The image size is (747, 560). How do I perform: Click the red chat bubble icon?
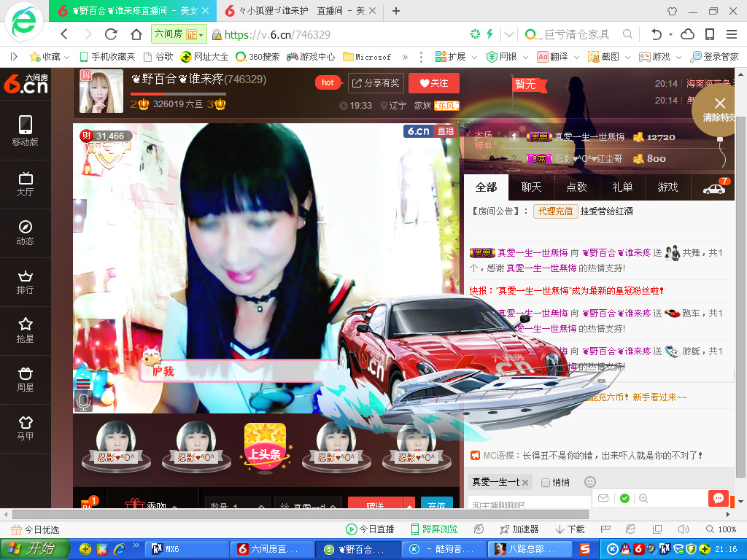(x=719, y=498)
